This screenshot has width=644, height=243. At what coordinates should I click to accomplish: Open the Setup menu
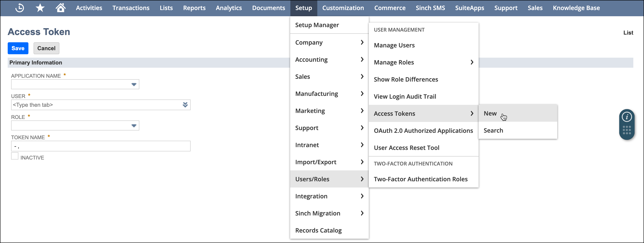303,8
